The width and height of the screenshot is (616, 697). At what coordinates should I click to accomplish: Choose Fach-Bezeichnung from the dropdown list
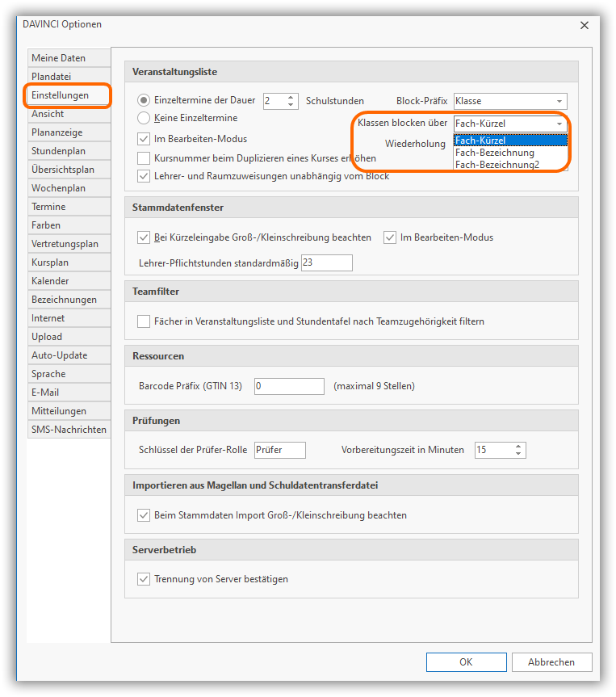tap(495, 153)
